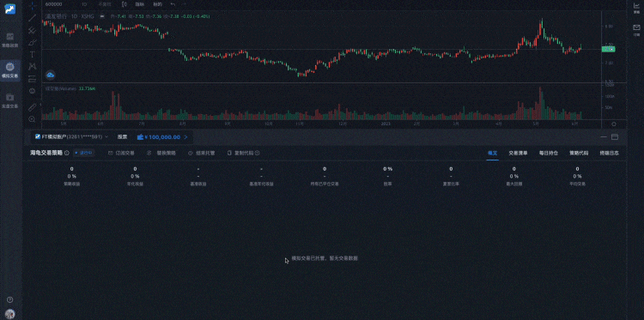
Task: Select the brush drawing tool
Action: pyautogui.click(x=33, y=42)
